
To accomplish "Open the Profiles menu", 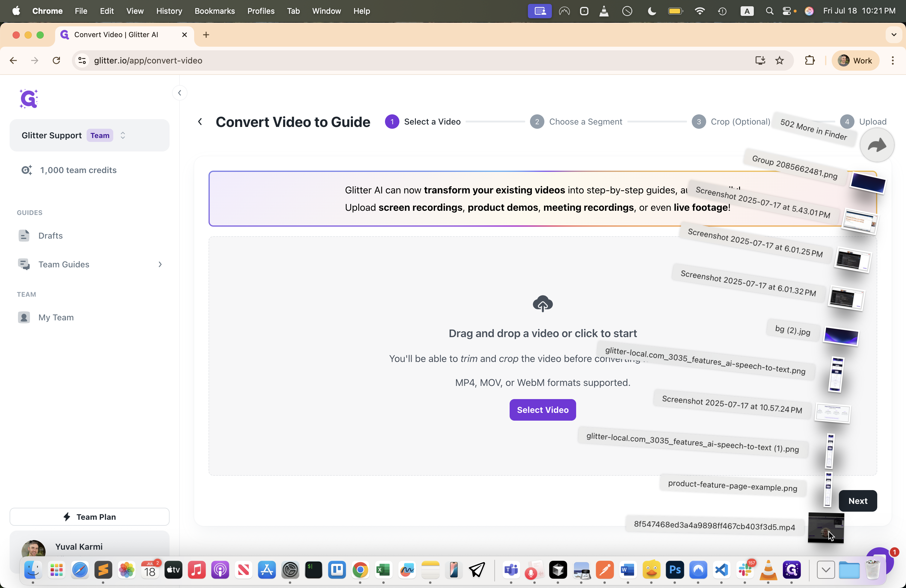I will [x=261, y=11].
